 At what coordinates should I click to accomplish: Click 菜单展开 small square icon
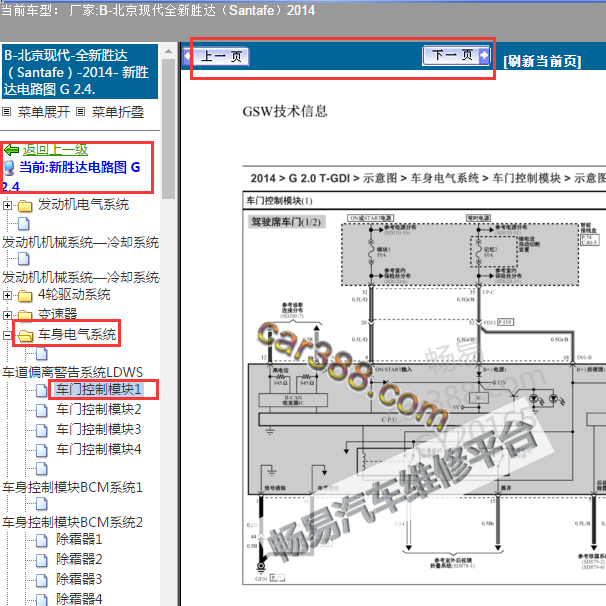7,112
